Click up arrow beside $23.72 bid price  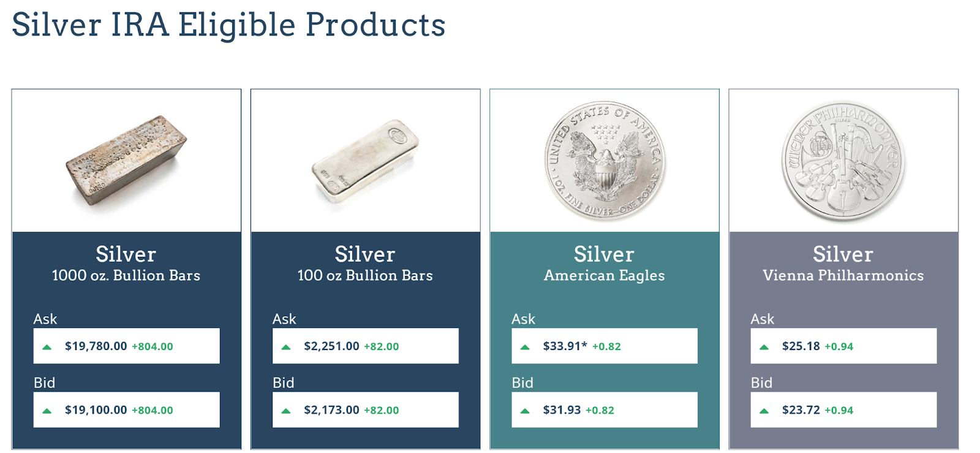click(x=764, y=411)
